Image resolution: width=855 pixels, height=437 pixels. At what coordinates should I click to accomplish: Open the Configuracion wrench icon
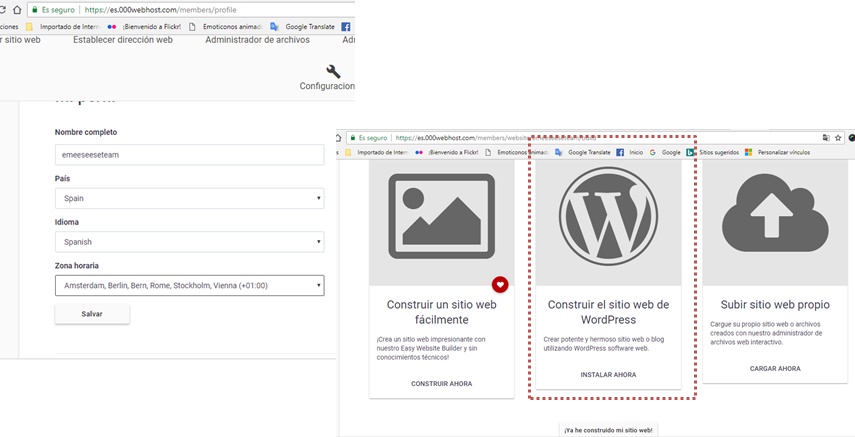(333, 71)
